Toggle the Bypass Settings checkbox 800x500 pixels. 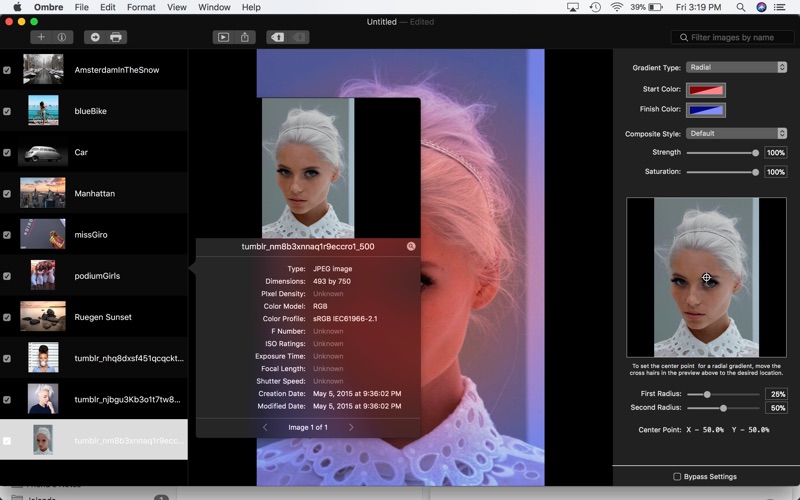click(x=677, y=477)
